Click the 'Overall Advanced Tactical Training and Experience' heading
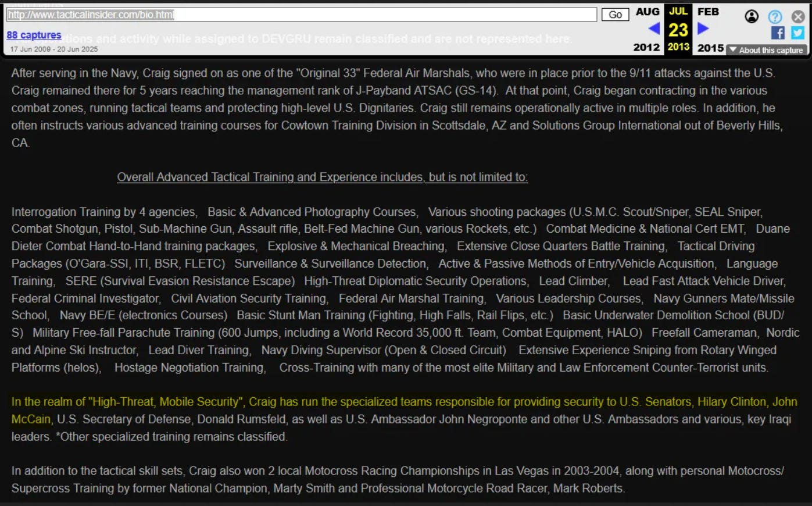This screenshot has height=506, width=812. 323,177
